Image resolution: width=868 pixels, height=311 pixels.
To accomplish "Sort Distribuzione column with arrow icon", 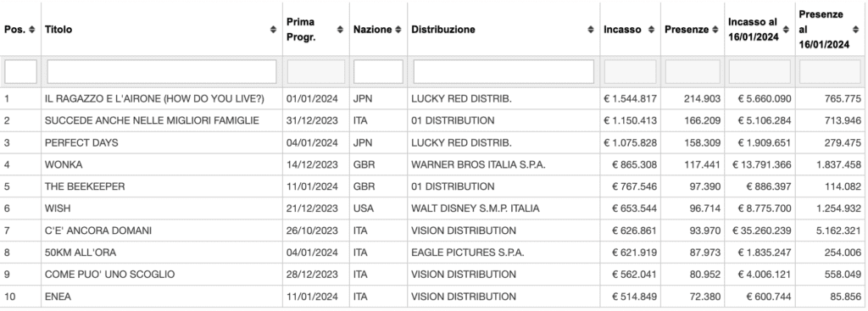I will click(591, 30).
